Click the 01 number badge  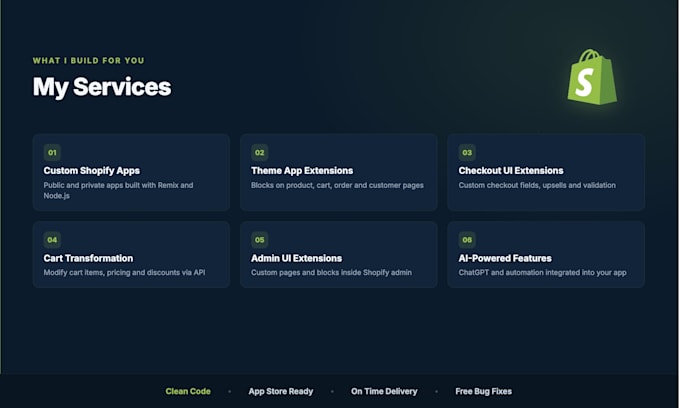point(52,153)
